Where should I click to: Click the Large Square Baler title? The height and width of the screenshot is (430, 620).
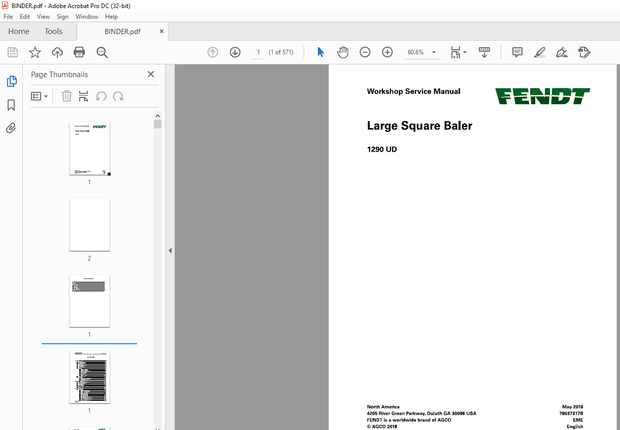(420, 126)
